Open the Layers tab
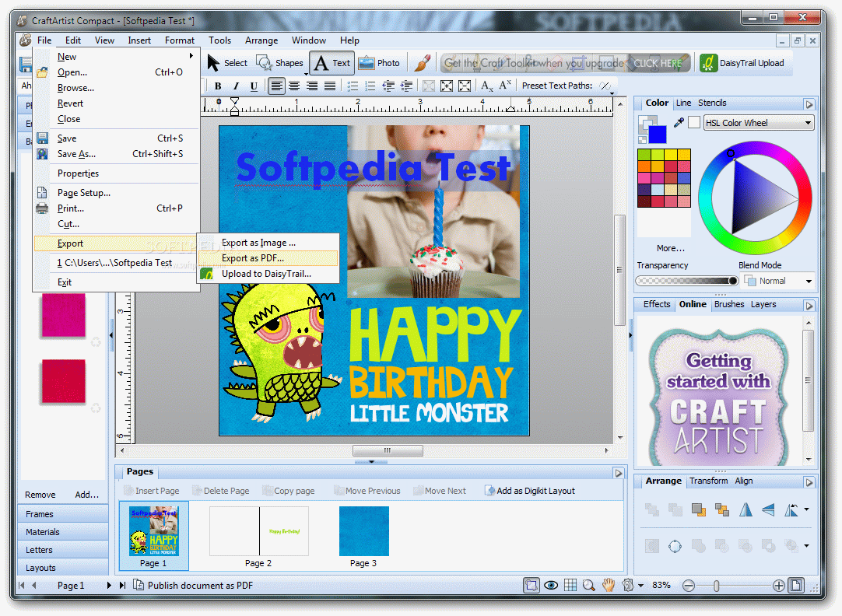The width and height of the screenshot is (842, 616). tap(763, 304)
